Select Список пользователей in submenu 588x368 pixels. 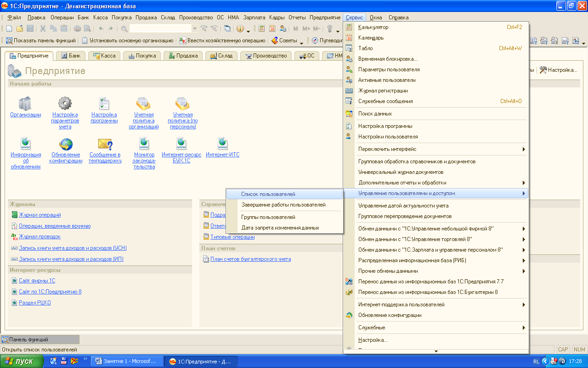(285, 194)
